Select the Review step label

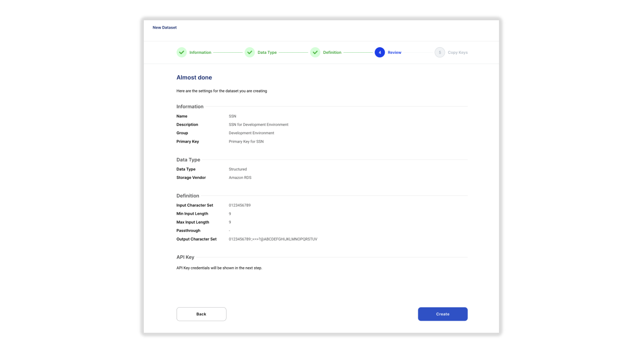point(395,52)
